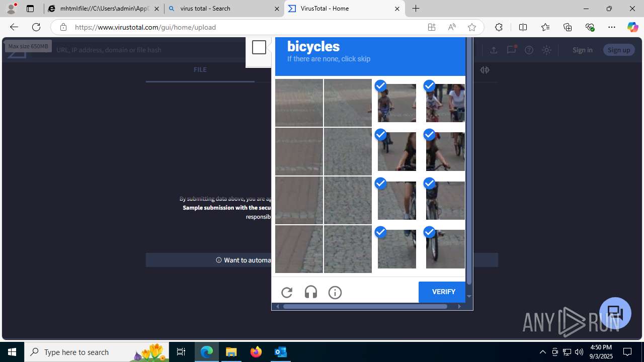Viewport: 644px width, 362px height.
Task: Click the captcha horizontal scrollbar
Action: [x=365, y=306]
